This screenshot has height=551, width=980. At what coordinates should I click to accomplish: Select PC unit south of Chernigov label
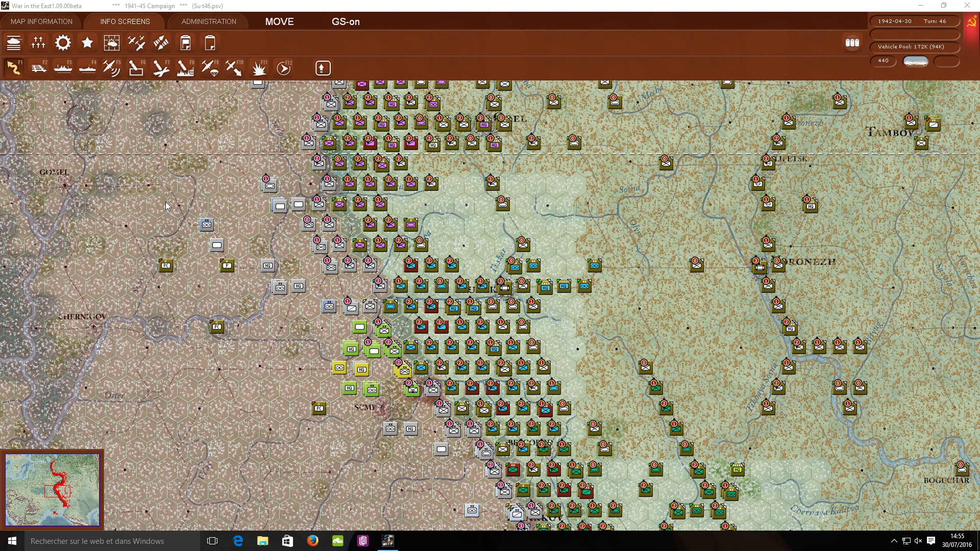217,327
